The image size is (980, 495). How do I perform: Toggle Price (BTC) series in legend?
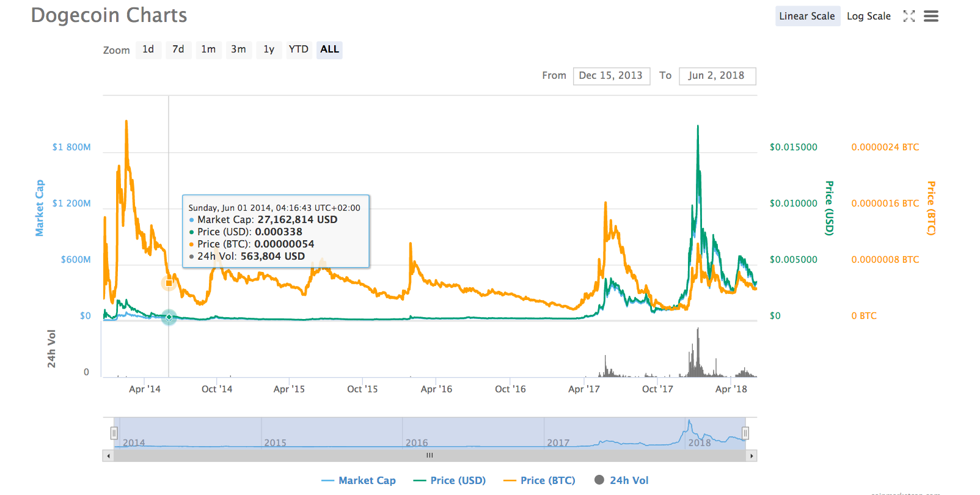539,481
